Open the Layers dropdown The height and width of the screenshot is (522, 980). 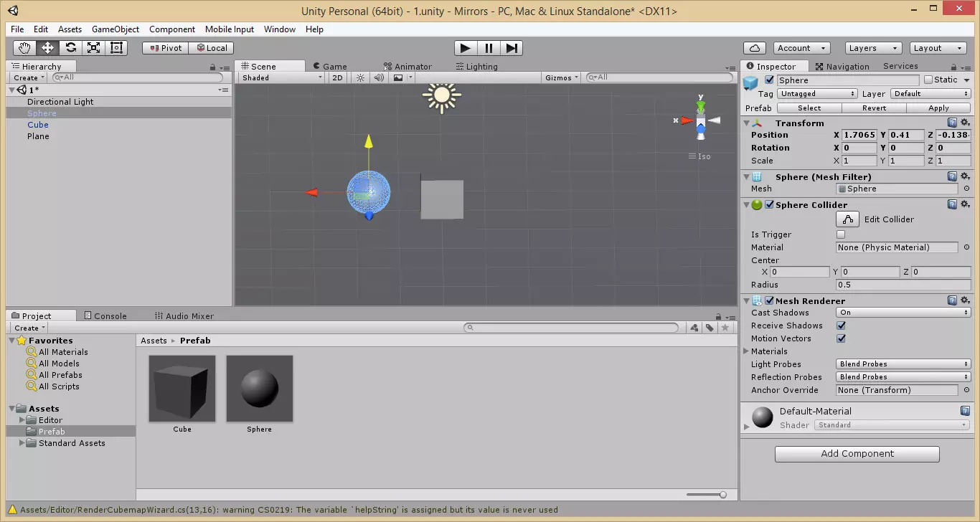tap(872, 48)
